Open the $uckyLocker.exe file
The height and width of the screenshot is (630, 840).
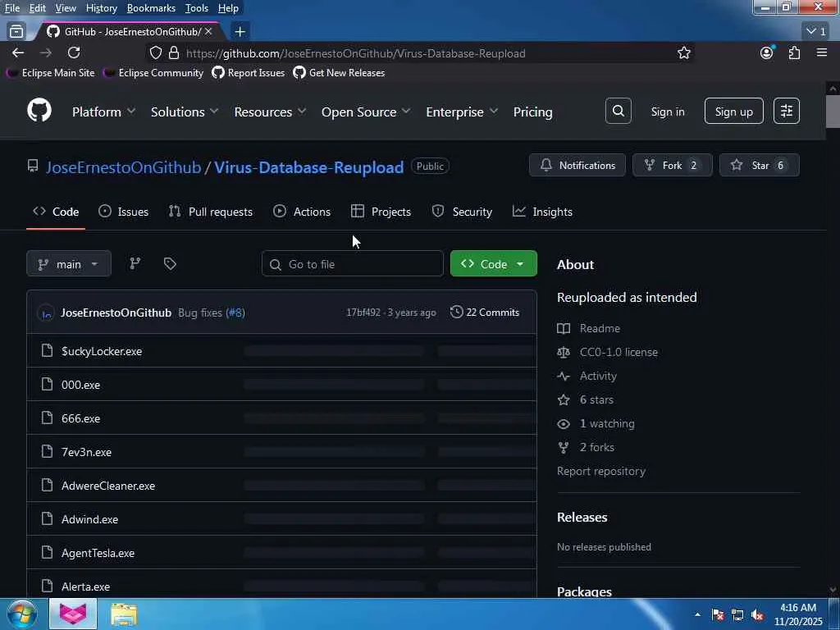(x=102, y=351)
